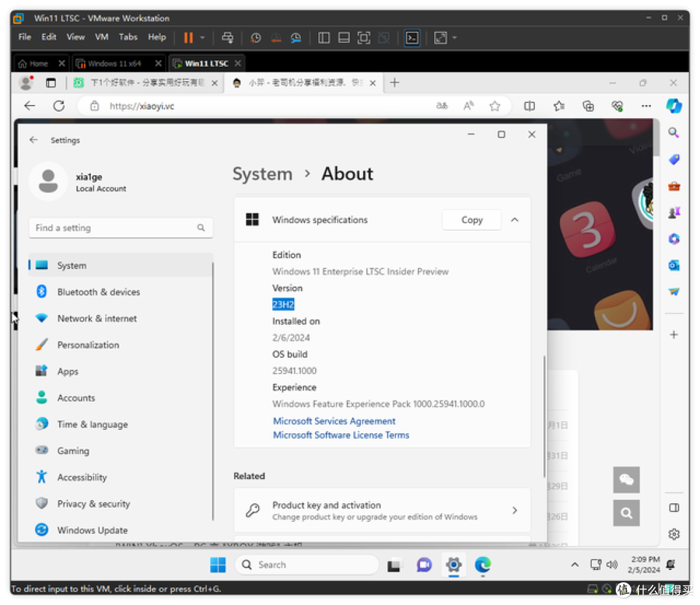Open the snapshot manager icon
Image resolution: width=700 pixels, height=605 pixels.
tap(296, 38)
